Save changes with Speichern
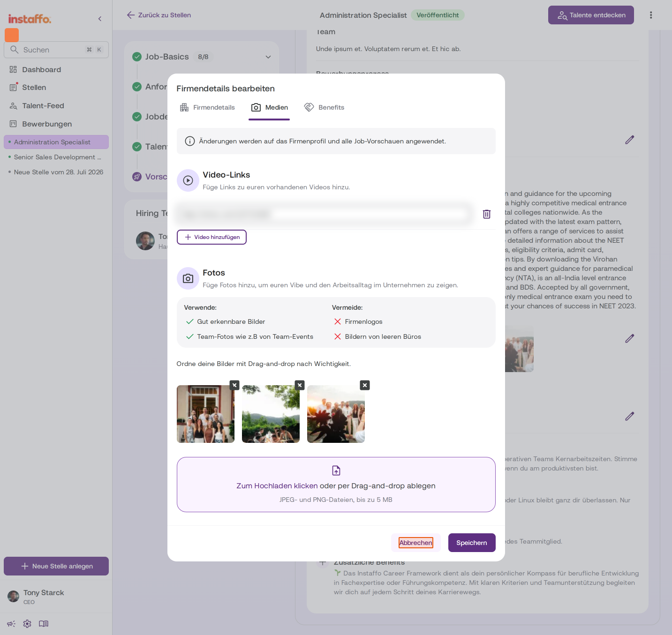The width and height of the screenshot is (672, 635). (472, 543)
